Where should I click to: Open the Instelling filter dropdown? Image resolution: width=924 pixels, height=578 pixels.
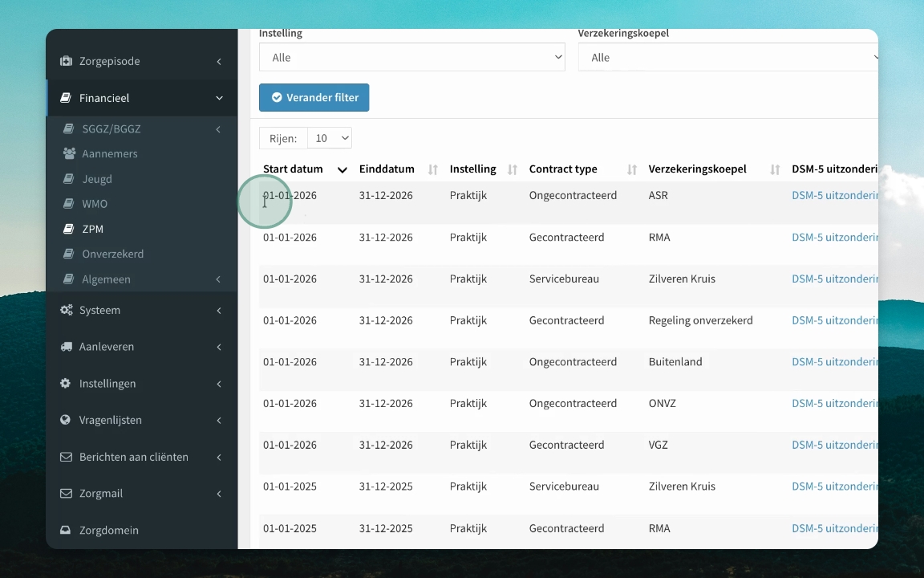pyautogui.click(x=412, y=57)
